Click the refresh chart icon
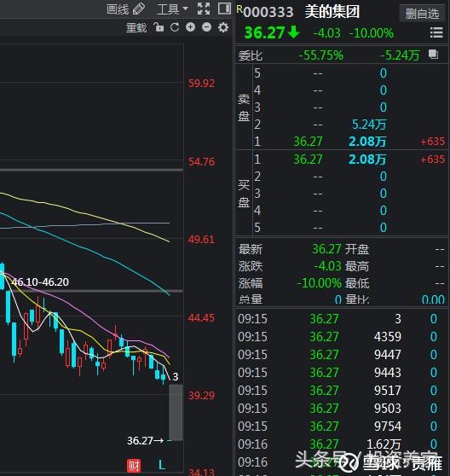Viewport: 450px width, 476px height. click(175, 27)
